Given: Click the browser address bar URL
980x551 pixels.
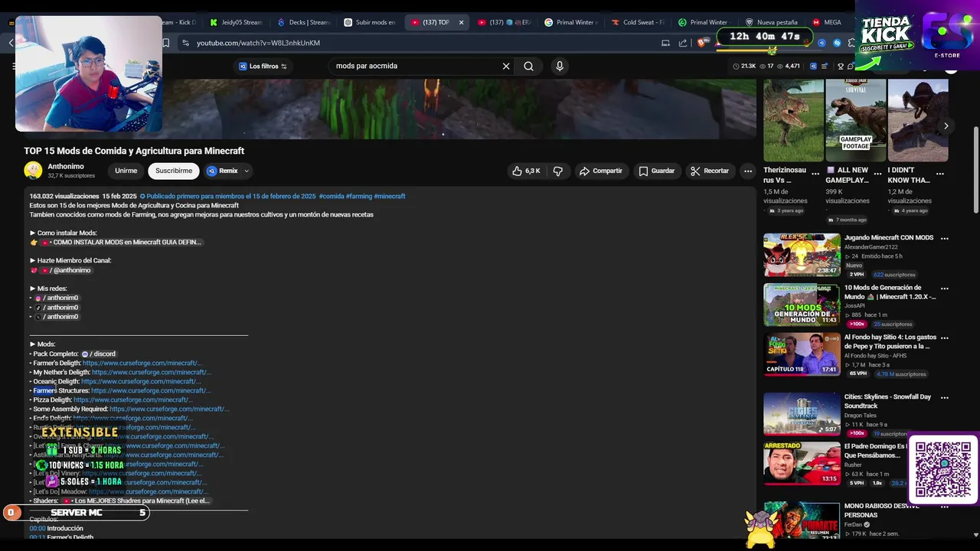Looking at the screenshot, I should tap(258, 43).
